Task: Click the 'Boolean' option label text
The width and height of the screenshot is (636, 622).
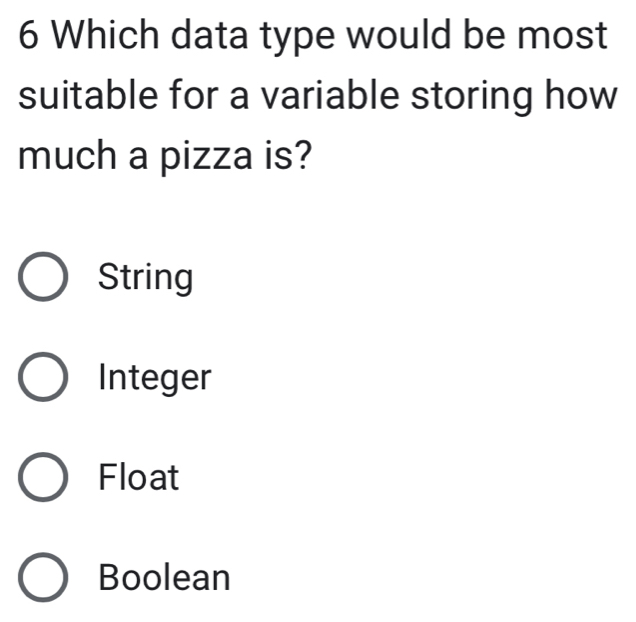Action: 165,578
